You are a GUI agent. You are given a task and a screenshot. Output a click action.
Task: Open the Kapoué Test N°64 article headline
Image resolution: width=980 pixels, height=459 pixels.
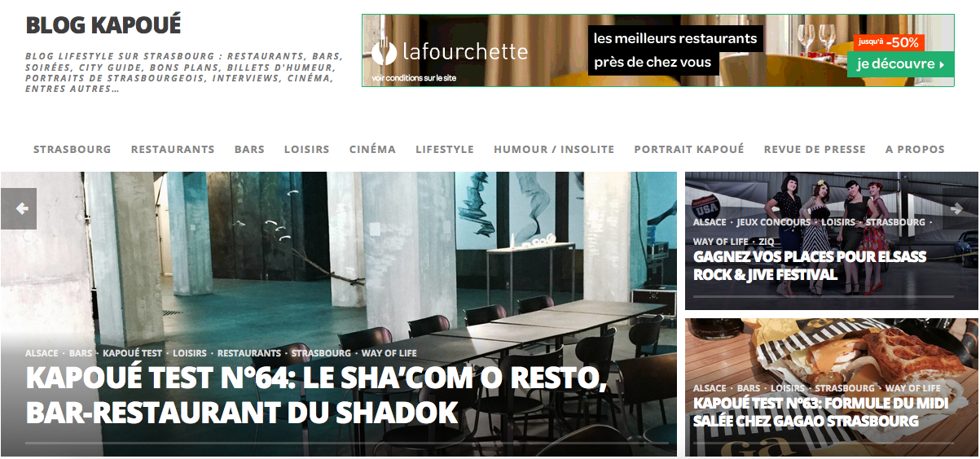pos(317,396)
